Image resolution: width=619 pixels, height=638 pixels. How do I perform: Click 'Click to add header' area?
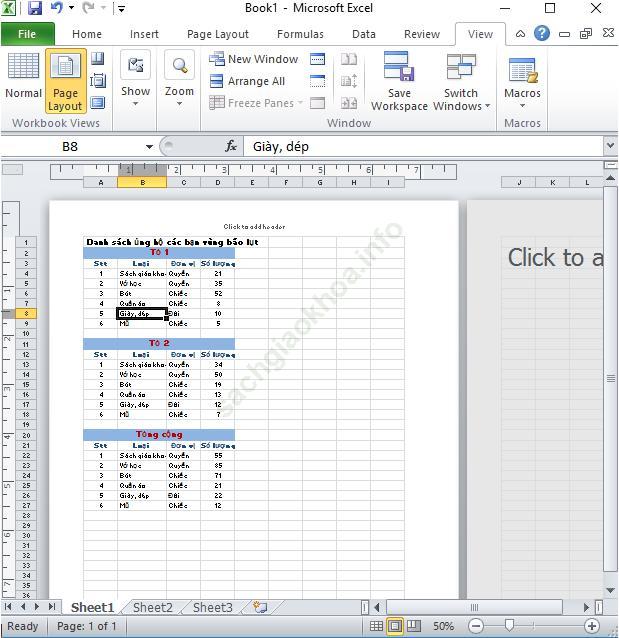tap(254, 227)
